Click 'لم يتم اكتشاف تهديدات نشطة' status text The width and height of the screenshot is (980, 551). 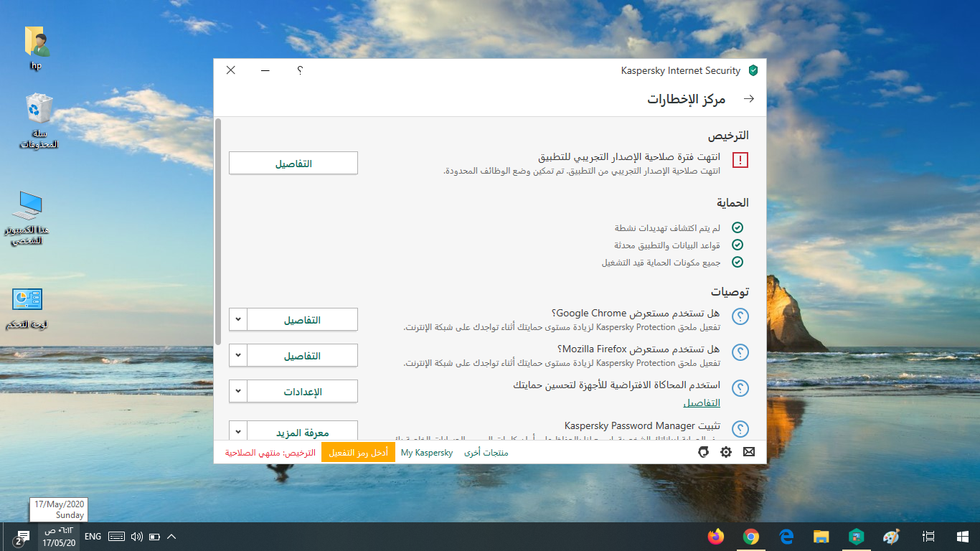667,227
